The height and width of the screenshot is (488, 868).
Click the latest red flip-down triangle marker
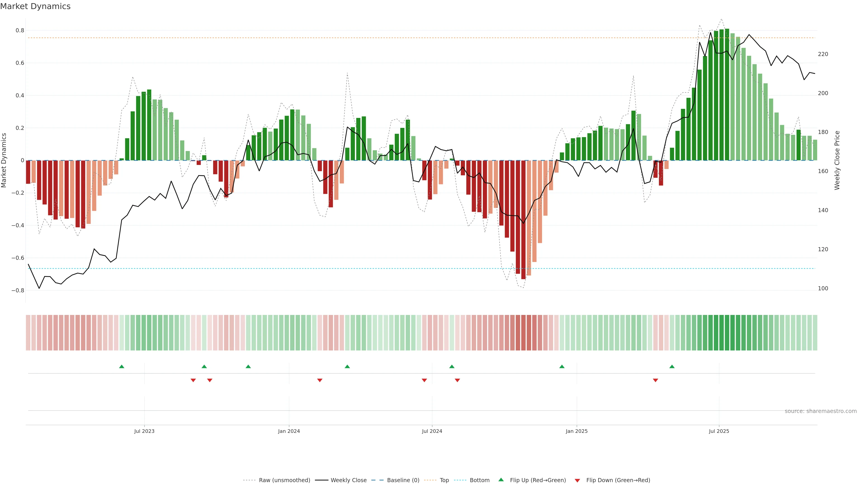pos(655,380)
